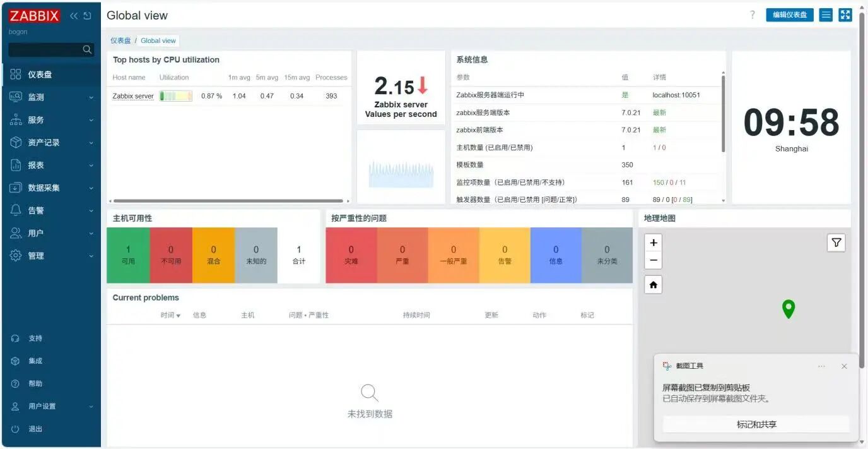Click the 编辑仪表盘 button

click(790, 15)
